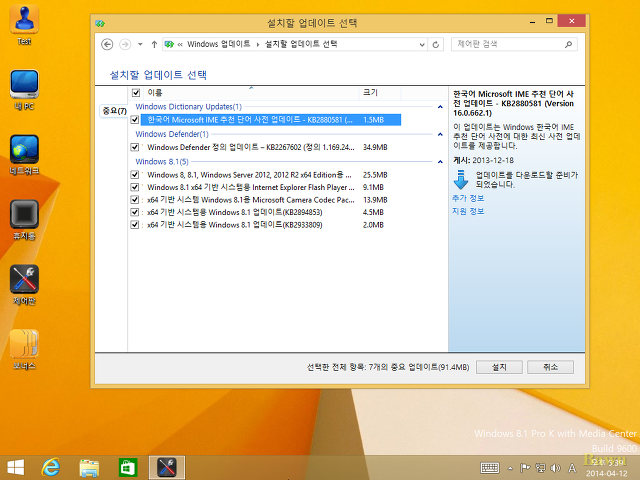Screen dimensions: 640x480
Task: Open the address bar history dropdown
Action: point(422,44)
